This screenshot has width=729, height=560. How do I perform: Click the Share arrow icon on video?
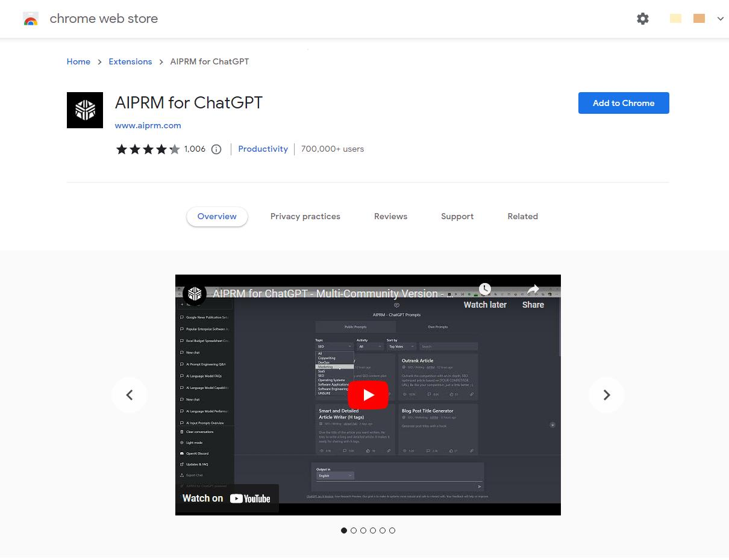coord(533,290)
